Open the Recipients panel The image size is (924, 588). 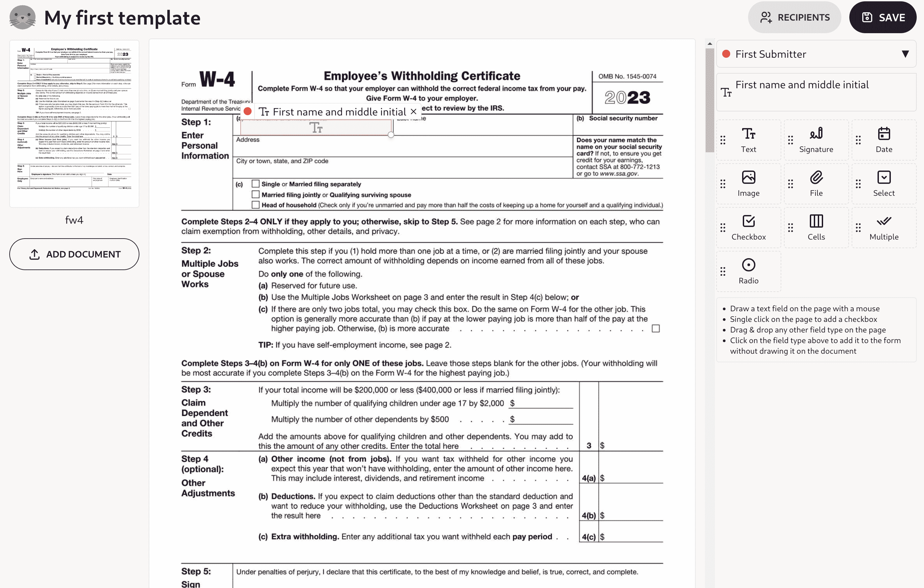[x=794, y=17]
